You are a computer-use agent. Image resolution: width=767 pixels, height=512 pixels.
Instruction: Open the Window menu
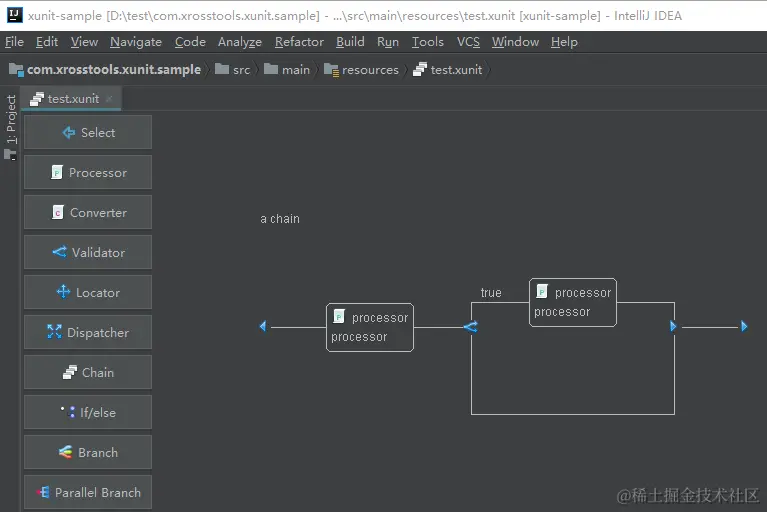(515, 42)
